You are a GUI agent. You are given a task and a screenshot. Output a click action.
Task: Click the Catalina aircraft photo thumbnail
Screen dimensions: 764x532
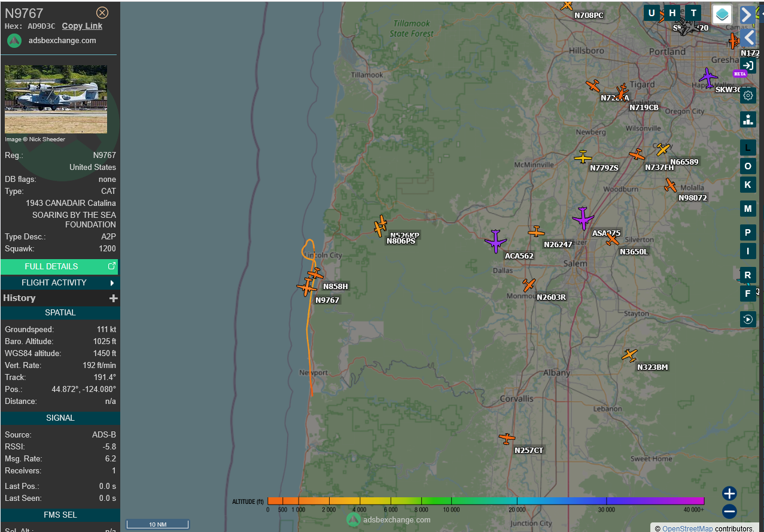56,99
